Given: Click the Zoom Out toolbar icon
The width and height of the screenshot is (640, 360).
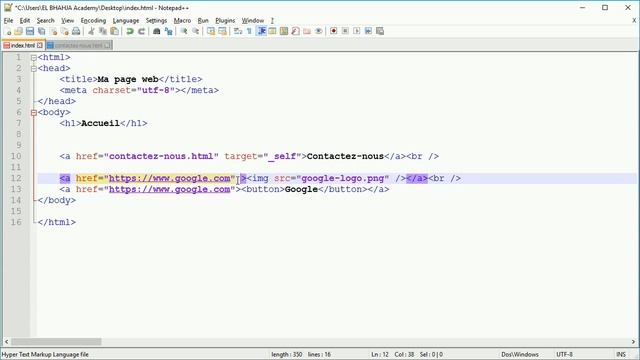Looking at the screenshot, I should tap(196, 31).
